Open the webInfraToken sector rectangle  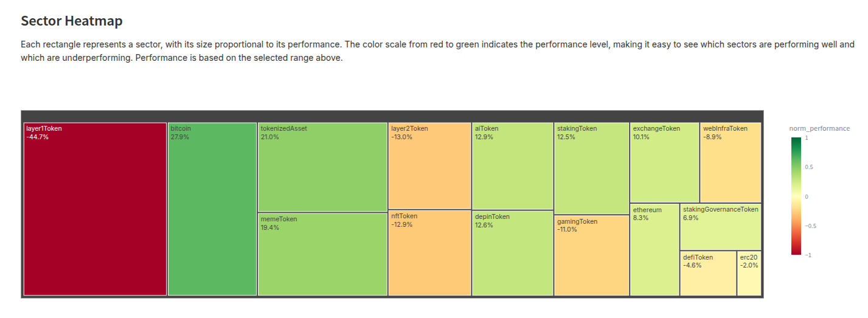[731, 162]
